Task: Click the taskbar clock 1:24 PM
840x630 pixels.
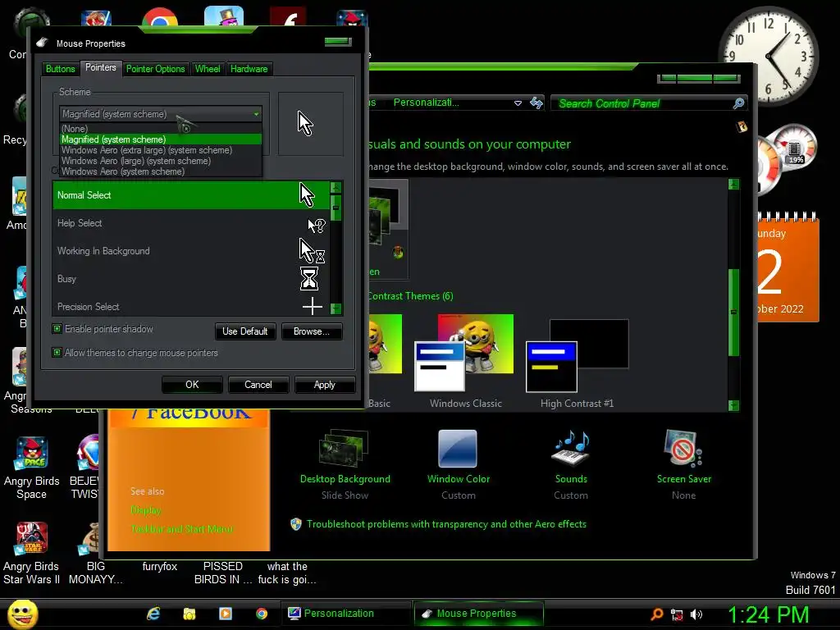Action: [x=768, y=614]
